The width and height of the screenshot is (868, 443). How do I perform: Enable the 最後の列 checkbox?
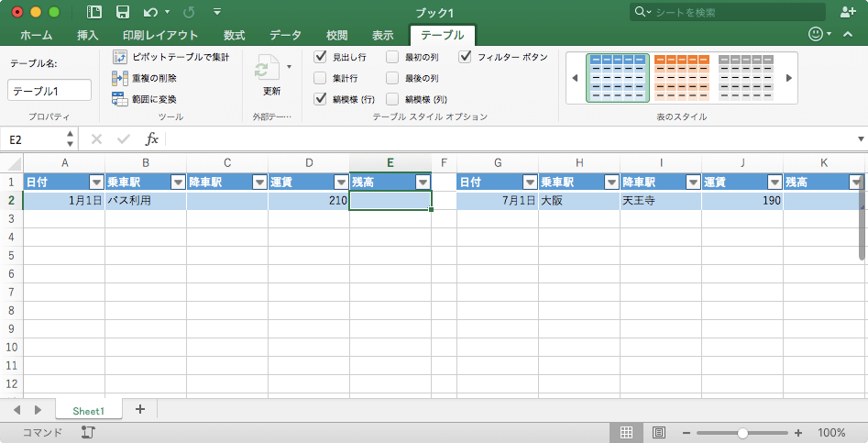click(x=392, y=78)
